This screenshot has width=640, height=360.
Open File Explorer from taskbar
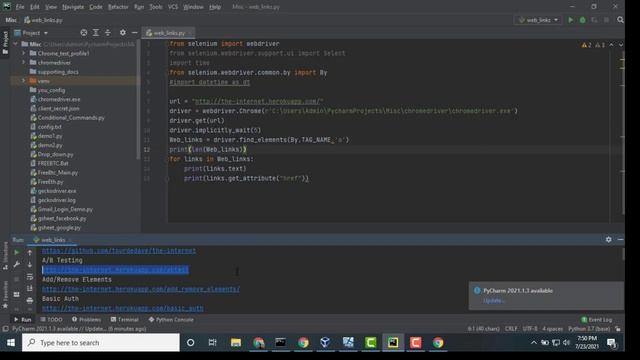click(x=236, y=342)
